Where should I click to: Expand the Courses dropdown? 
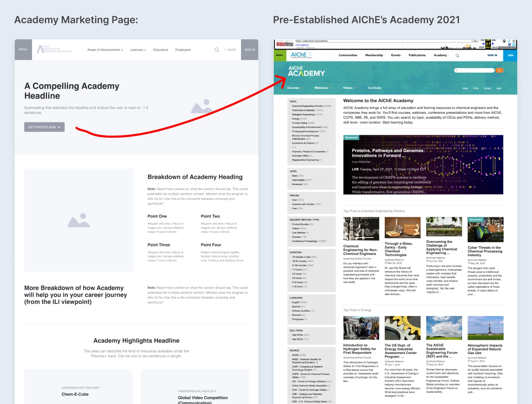(x=294, y=88)
